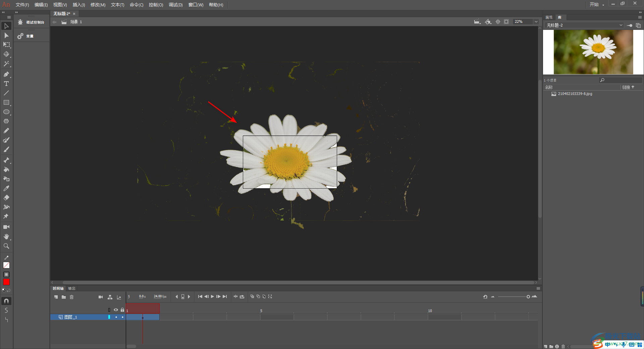Select the Eraser tool
The width and height of the screenshot is (644, 349).
6,198
